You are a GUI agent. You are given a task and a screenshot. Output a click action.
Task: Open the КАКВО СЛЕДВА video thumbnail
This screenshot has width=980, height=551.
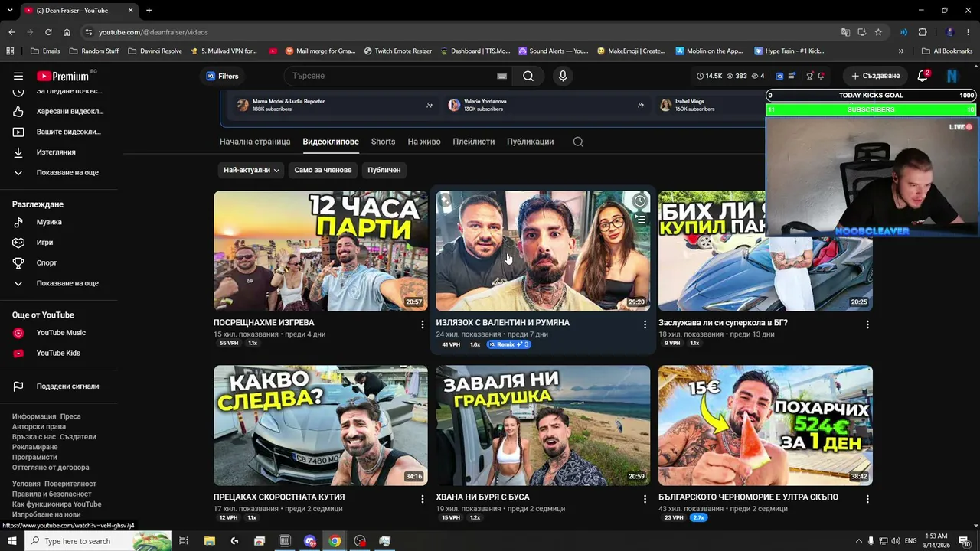click(x=321, y=425)
